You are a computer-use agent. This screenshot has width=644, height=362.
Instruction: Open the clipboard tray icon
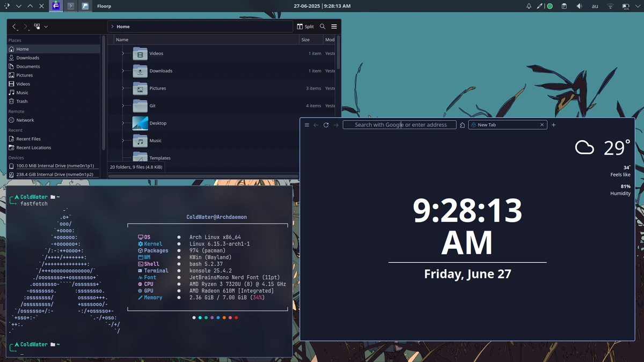563,6
